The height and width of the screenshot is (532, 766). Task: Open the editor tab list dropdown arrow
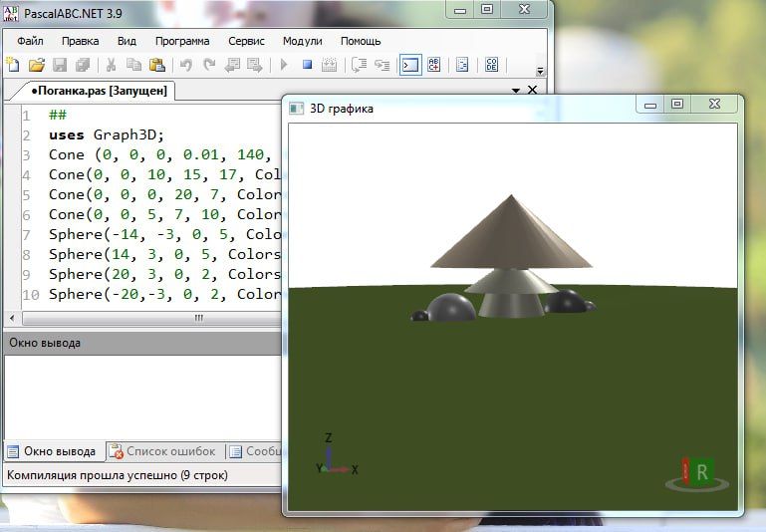tap(516, 90)
